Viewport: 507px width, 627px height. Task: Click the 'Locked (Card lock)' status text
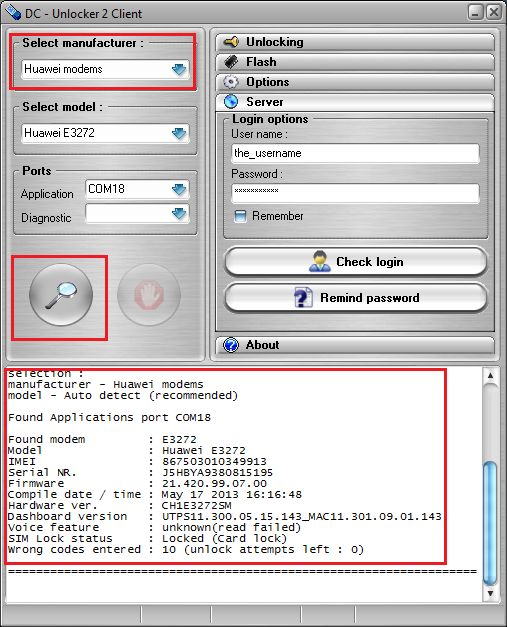pyautogui.click(x=224, y=539)
